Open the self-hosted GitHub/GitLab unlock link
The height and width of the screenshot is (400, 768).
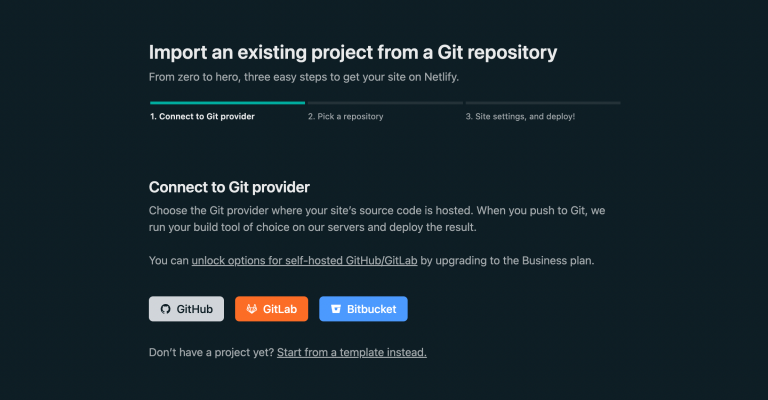click(304, 260)
